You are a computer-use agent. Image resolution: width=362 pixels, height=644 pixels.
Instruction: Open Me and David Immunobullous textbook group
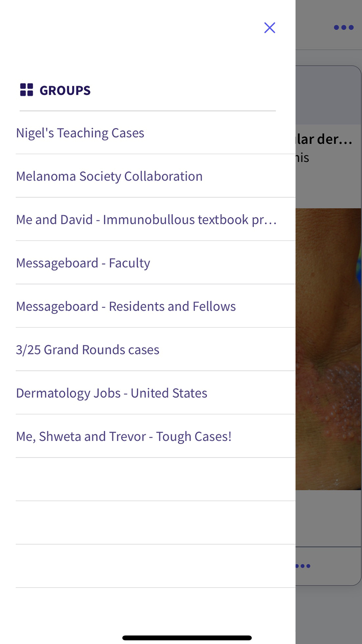(x=146, y=220)
